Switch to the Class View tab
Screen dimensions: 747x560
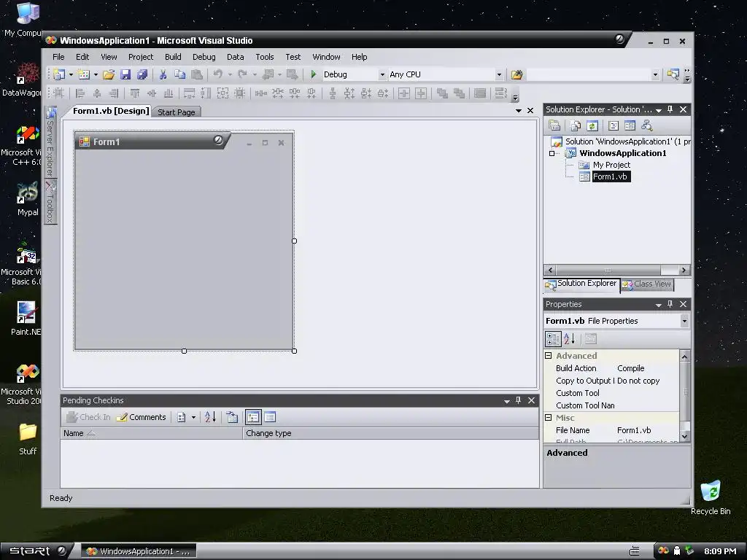[647, 284]
